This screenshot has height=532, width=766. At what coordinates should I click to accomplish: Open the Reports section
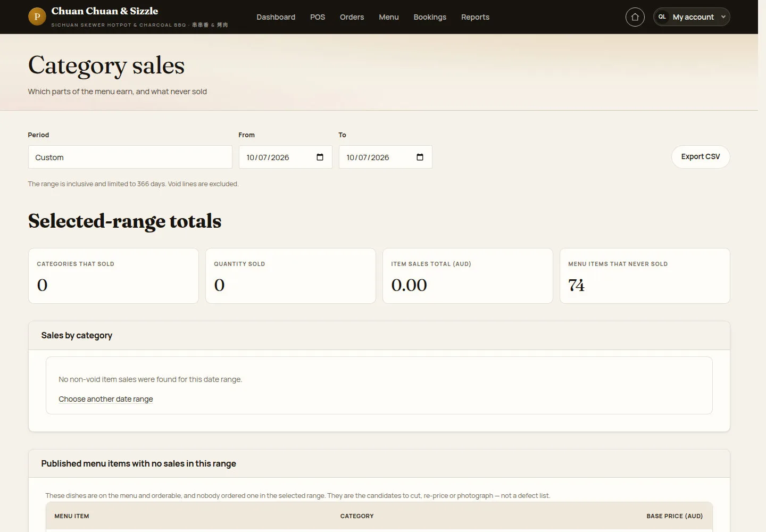[x=475, y=17]
